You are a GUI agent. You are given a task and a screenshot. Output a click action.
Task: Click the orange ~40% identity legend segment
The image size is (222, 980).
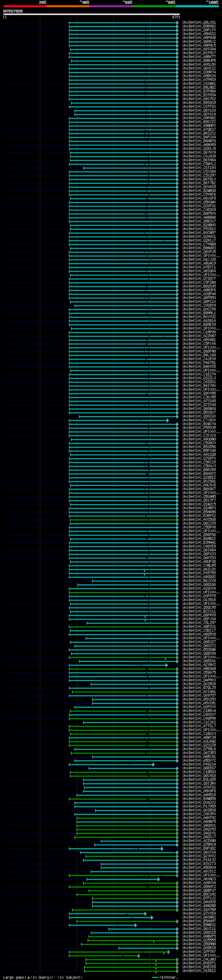pos(68,6)
